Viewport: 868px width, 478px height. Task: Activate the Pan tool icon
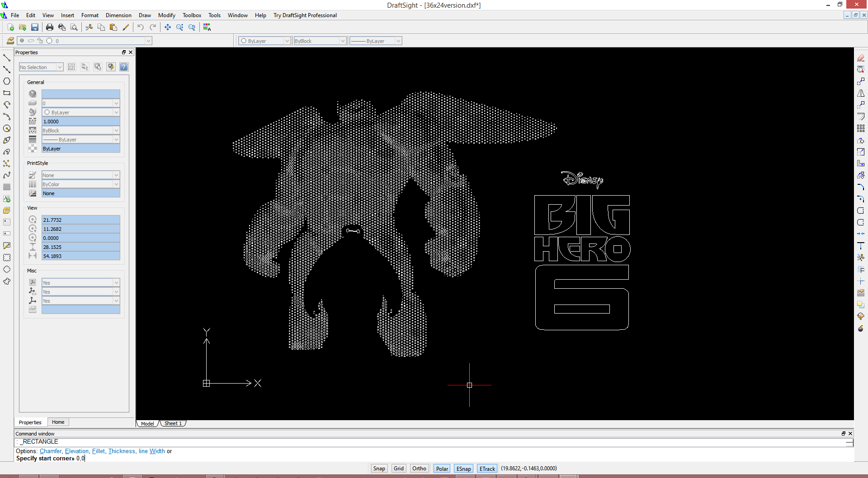[168, 28]
